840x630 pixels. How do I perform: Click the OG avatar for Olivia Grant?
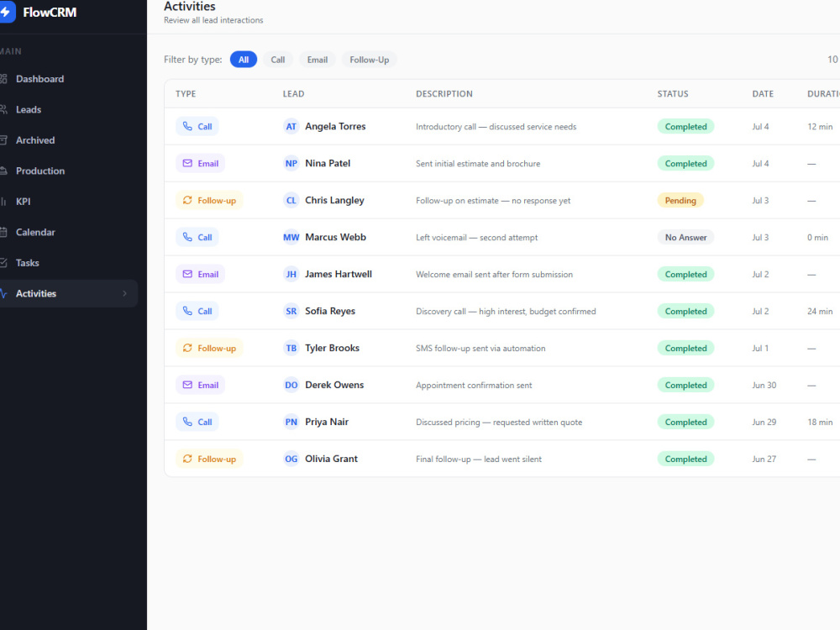(x=291, y=459)
